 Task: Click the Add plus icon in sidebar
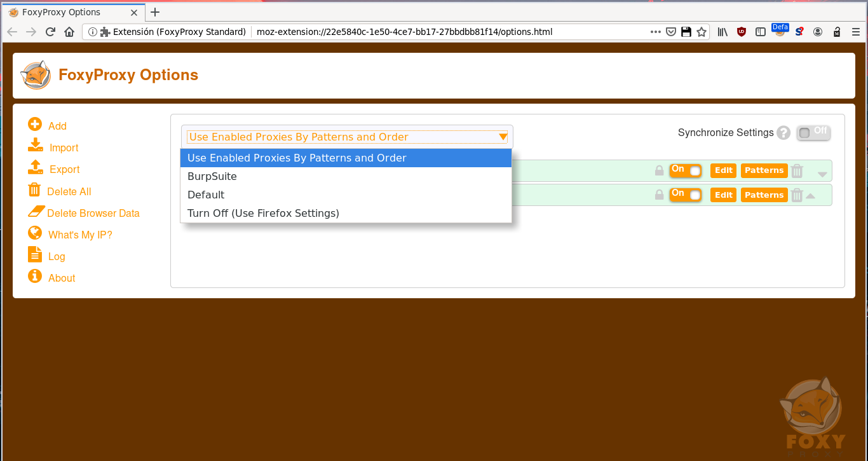35,124
